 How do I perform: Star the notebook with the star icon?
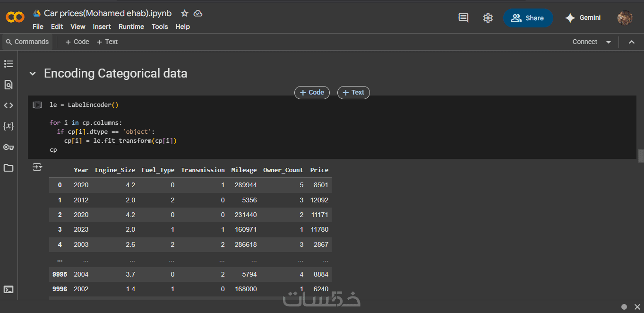coord(185,13)
